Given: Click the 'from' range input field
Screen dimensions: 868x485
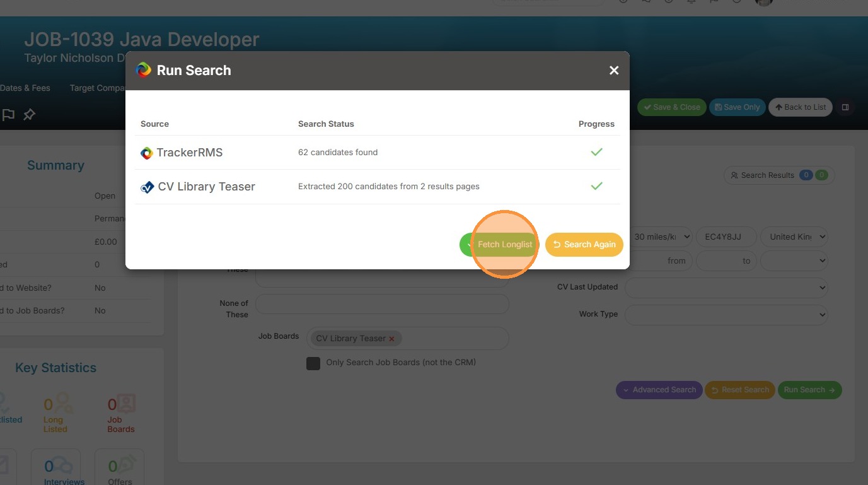Looking at the screenshot, I should click(660, 260).
